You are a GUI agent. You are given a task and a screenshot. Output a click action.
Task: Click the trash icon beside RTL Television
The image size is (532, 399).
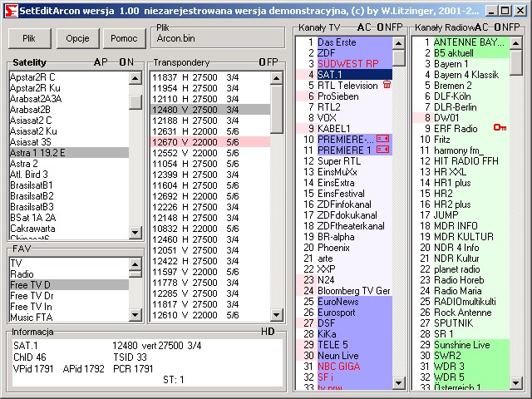point(387,85)
